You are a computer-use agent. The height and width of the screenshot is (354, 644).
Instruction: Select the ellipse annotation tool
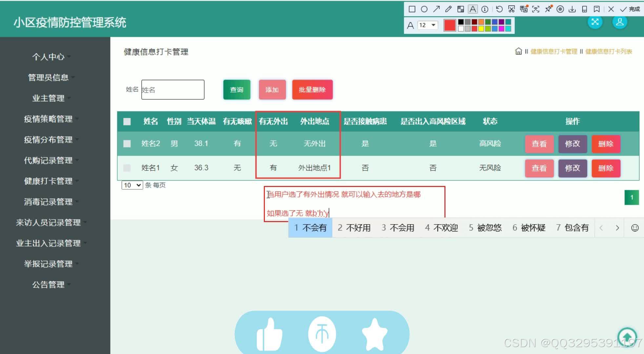coord(424,9)
